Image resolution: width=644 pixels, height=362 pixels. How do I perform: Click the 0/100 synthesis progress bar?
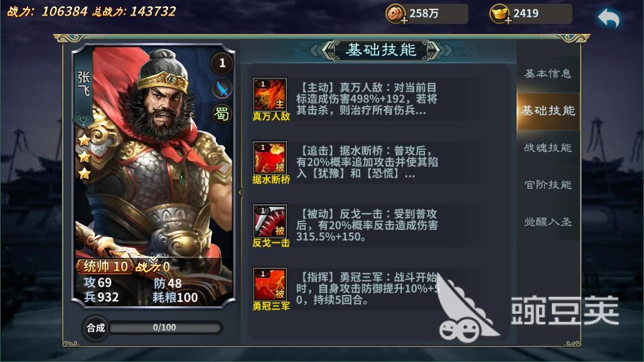tap(165, 327)
